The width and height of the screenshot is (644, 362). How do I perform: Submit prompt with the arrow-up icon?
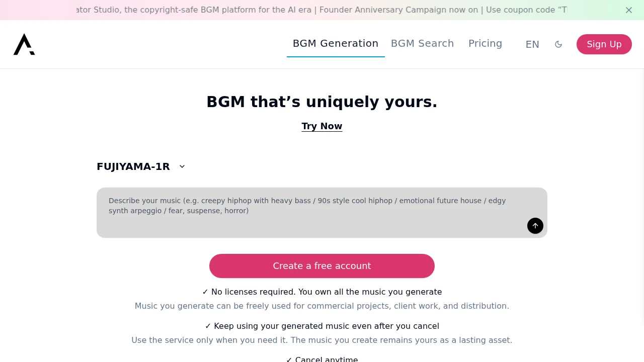[535, 226]
